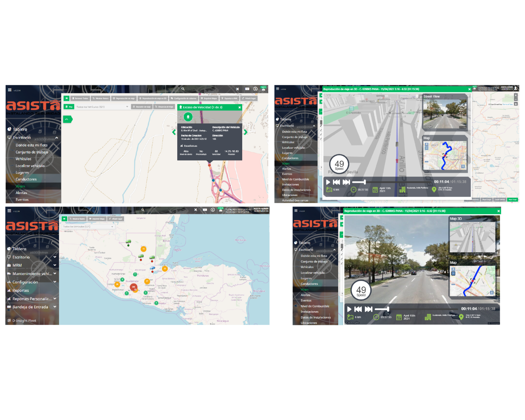Click the Exportar a KML button
This screenshot has width=525, height=420.
point(229,99)
